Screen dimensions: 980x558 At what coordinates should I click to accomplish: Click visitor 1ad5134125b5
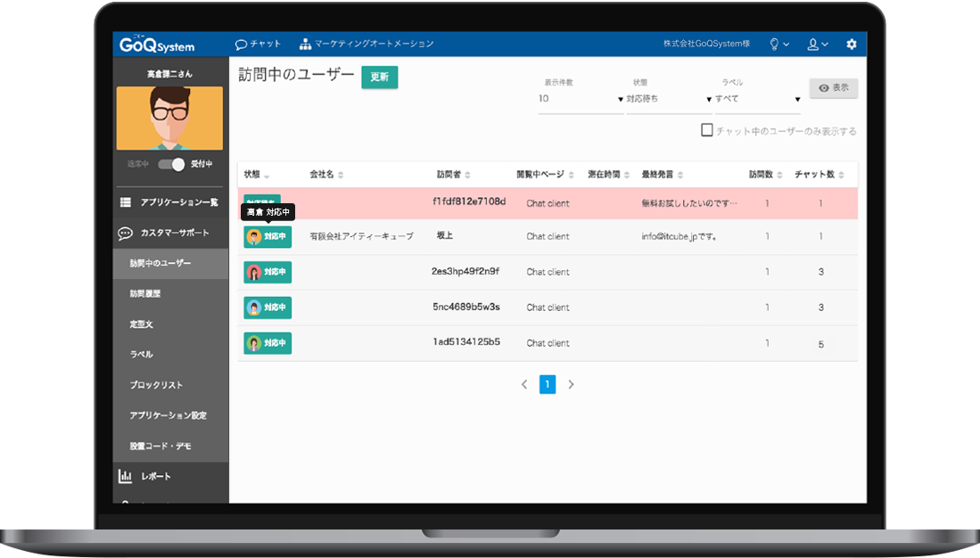tap(466, 341)
